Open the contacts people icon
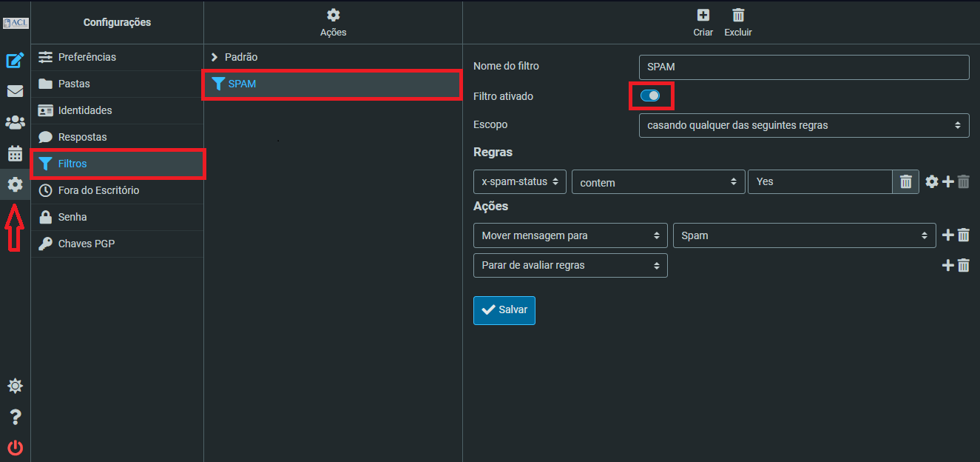 pos(15,123)
